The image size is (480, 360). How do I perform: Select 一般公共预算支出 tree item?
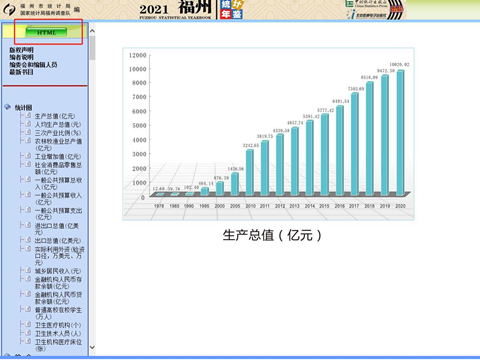[58, 214]
